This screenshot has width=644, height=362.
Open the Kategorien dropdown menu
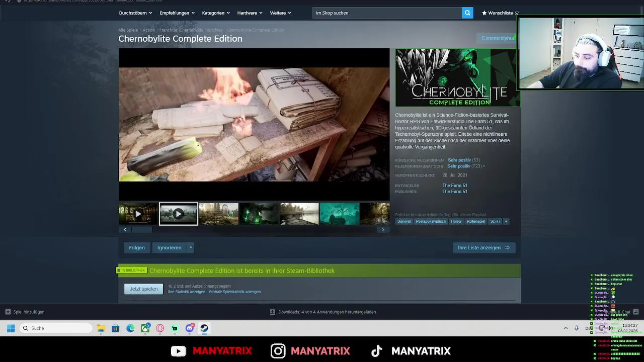click(x=215, y=13)
